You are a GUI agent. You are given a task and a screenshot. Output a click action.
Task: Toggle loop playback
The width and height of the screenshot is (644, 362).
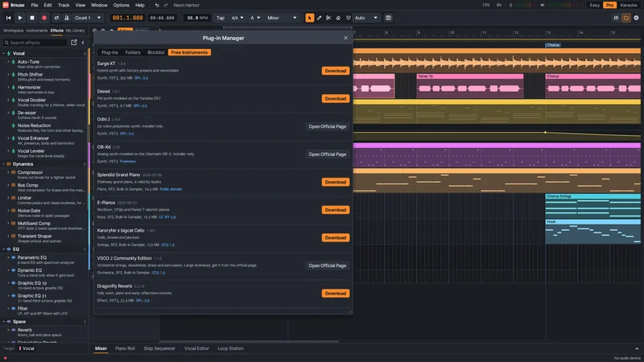tap(56, 18)
